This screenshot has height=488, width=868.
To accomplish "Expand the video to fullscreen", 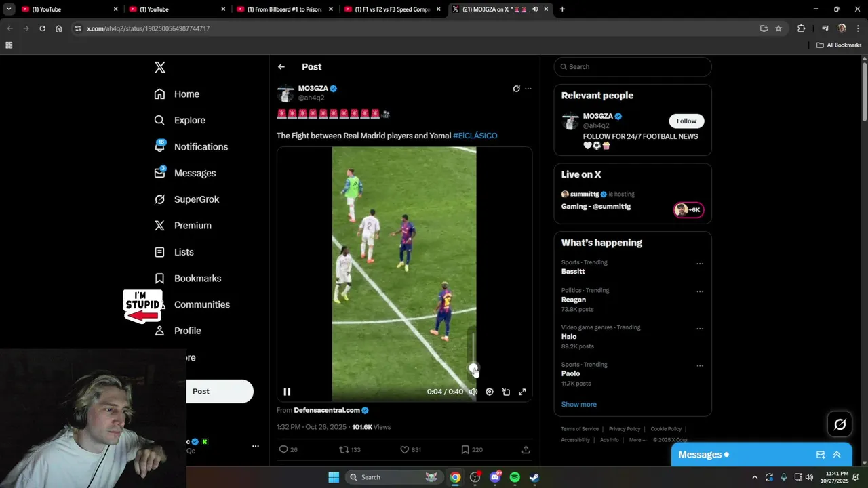I will coord(522,392).
